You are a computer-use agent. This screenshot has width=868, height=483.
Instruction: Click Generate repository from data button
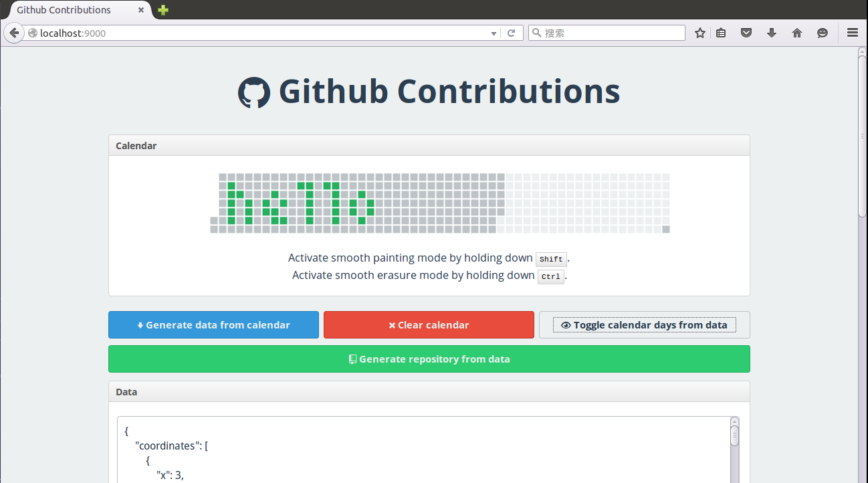click(x=429, y=359)
